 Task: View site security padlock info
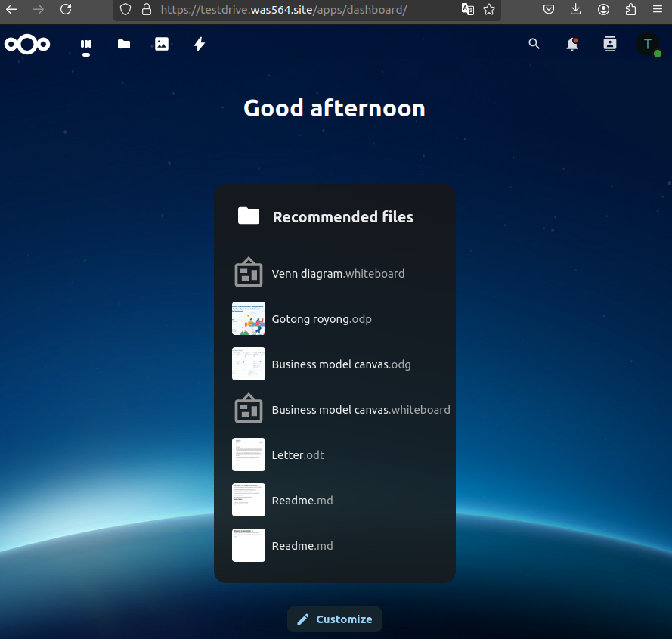(x=147, y=9)
